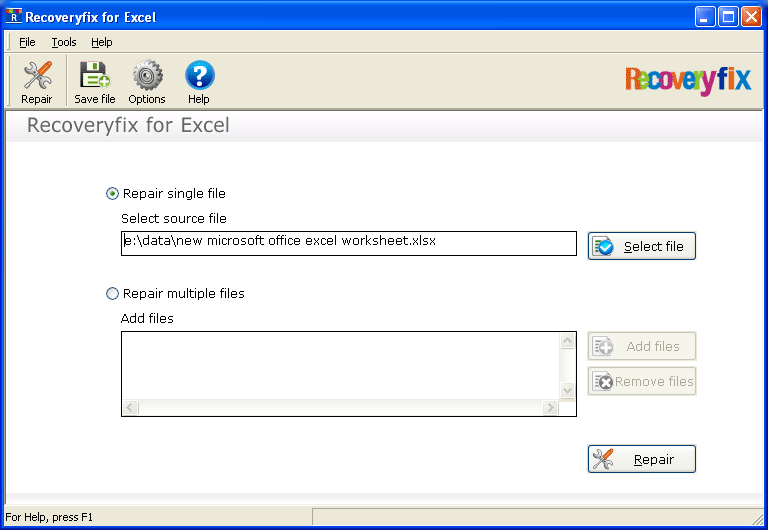The image size is (768, 530).
Task: Click the 'Add files' label above list
Action: (x=147, y=318)
